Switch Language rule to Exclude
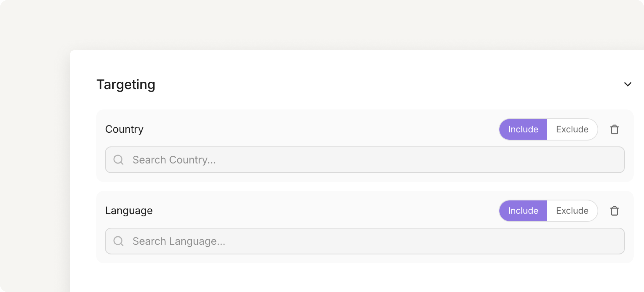Viewport: 644px width, 292px height. point(572,211)
